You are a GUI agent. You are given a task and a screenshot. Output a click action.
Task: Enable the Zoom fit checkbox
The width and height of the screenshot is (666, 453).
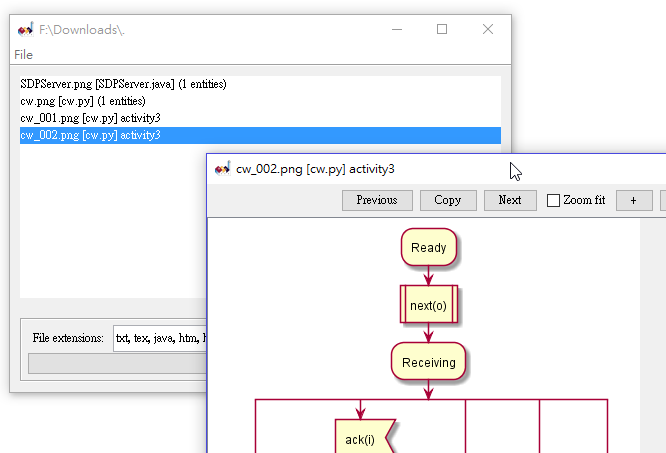(x=553, y=200)
